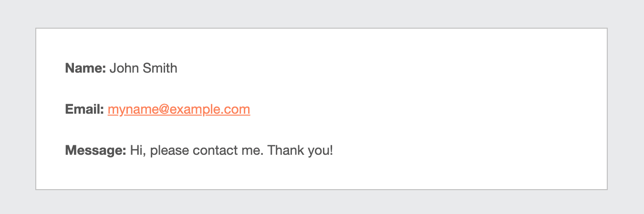Click the word me. in the message

click(249, 152)
